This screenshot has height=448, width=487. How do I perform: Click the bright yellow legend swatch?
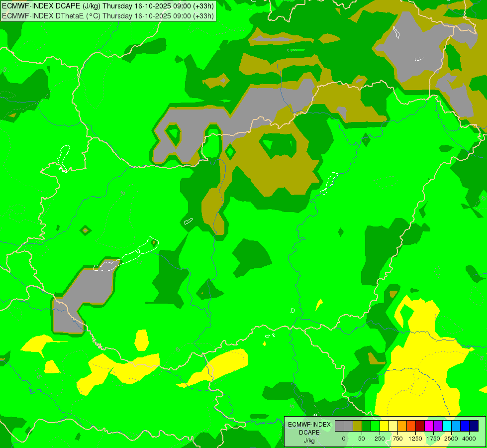click(x=384, y=426)
